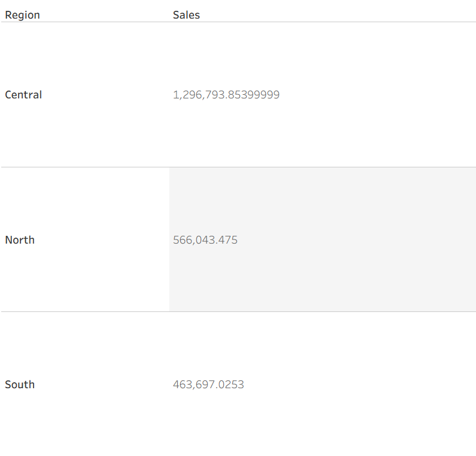The width and height of the screenshot is (476, 456).
Task: Click the South sales value 463,697.0253
Action: (x=208, y=385)
